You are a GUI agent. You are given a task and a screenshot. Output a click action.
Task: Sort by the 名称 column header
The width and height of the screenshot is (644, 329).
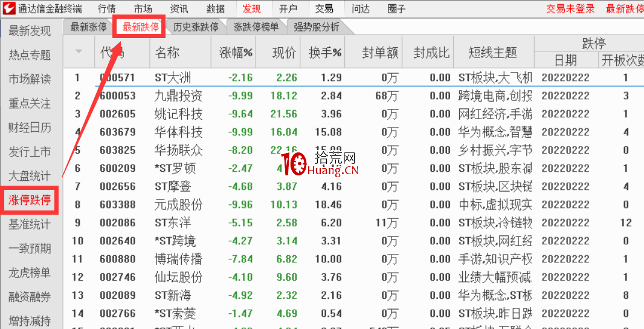point(167,53)
